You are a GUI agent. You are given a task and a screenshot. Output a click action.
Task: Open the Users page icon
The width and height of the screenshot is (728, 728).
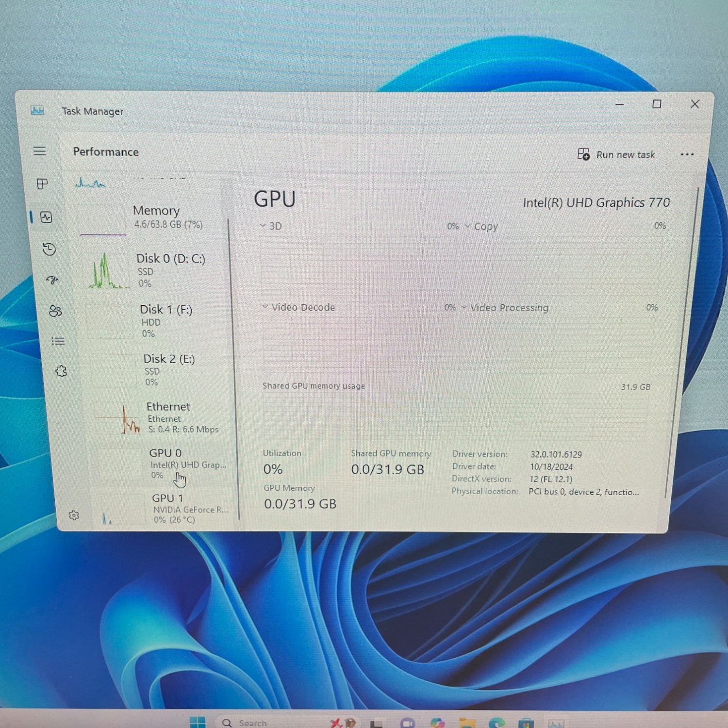click(x=55, y=311)
